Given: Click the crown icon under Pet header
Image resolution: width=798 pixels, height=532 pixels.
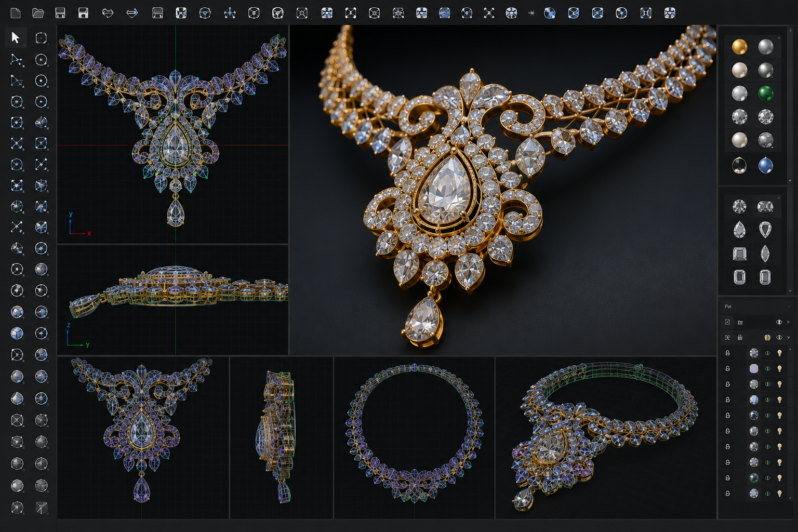Looking at the screenshot, I should tap(740, 322).
